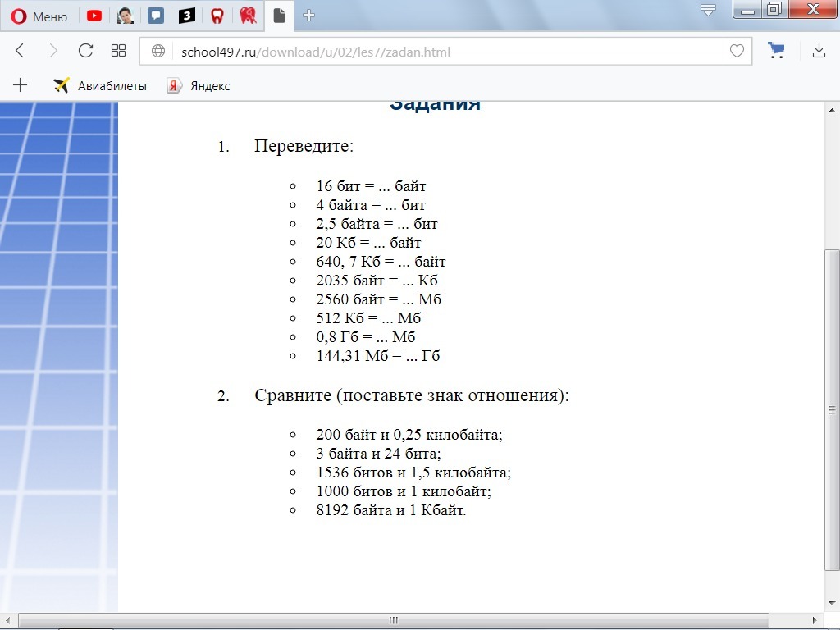Open the Авиабилеты bookmark
Screen dimensions: 840x630
coord(100,85)
